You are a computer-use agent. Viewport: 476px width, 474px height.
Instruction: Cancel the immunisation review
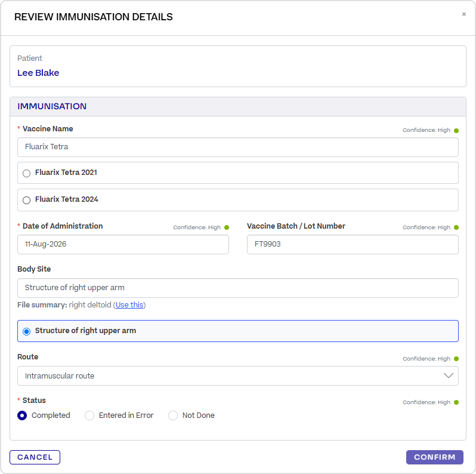35,457
